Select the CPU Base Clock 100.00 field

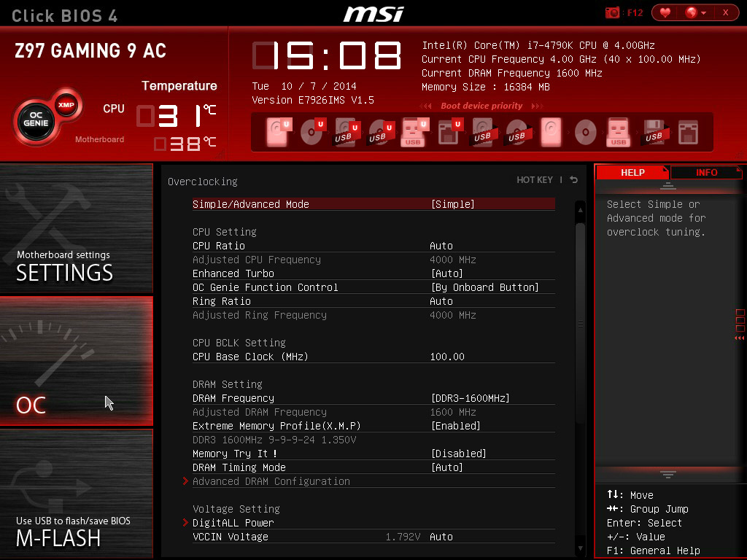click(x=447, y=357)
